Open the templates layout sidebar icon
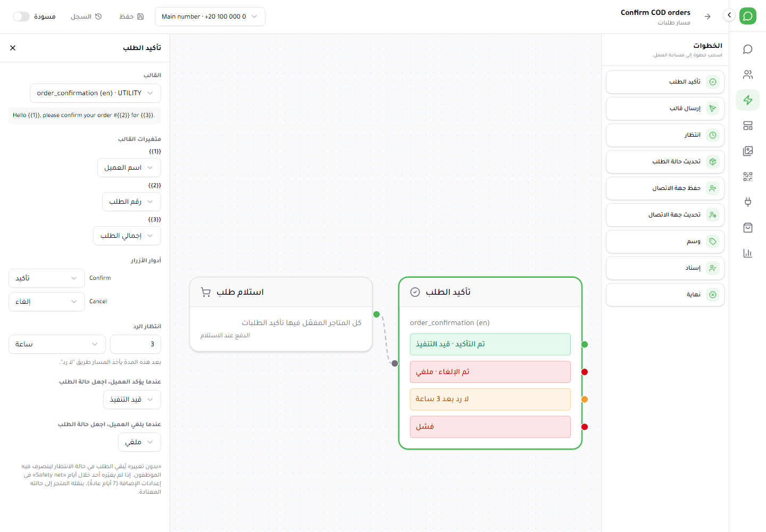The height and width of the screenshot is (532, 766). point(748,126)
